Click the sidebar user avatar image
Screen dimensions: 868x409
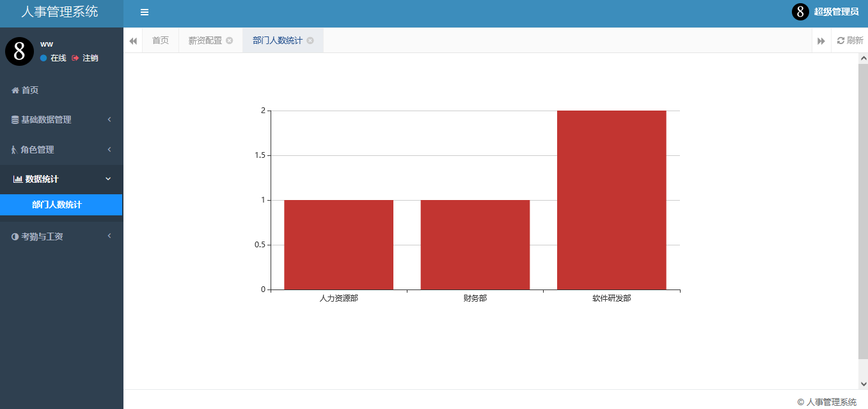(x=19, y=51)
